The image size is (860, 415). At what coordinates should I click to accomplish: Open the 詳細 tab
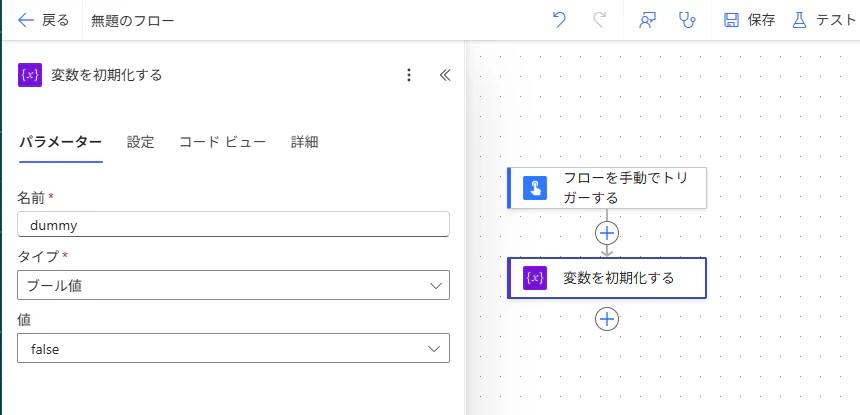point(304,143)
